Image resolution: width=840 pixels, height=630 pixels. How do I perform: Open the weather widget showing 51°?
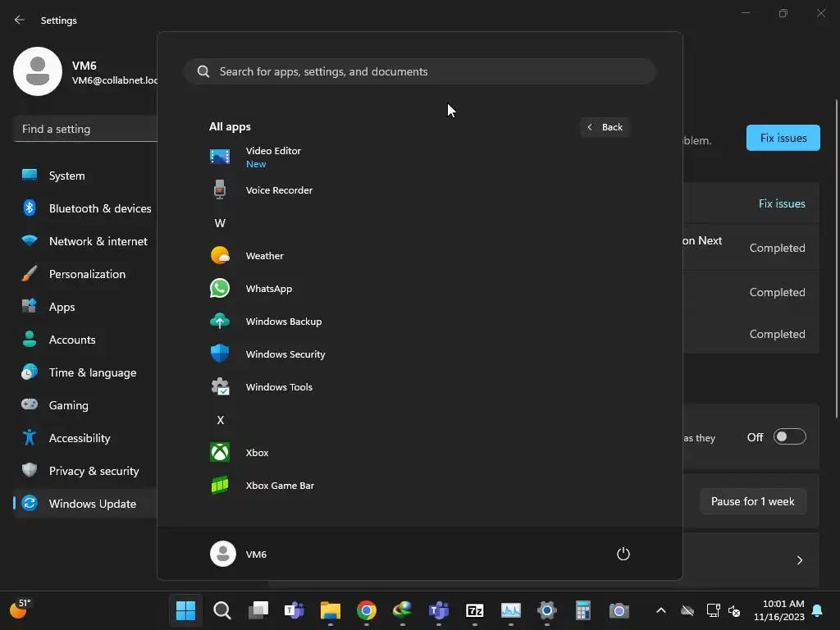click(x=21, y=609)
